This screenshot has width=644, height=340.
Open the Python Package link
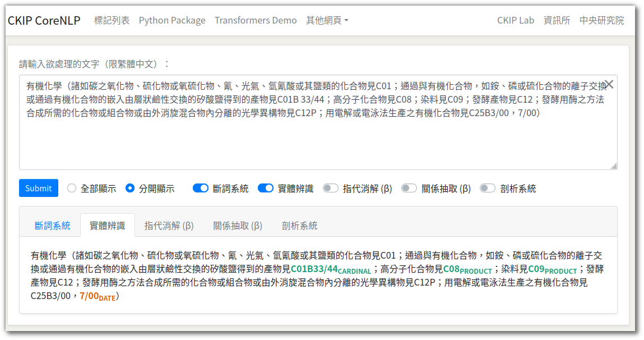point(172,20)
